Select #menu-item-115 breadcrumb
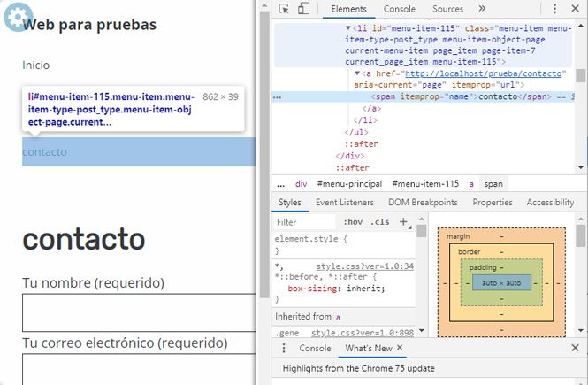Viewport: 588px width, 385px height. pyautogui.click(x=425, y=184)
